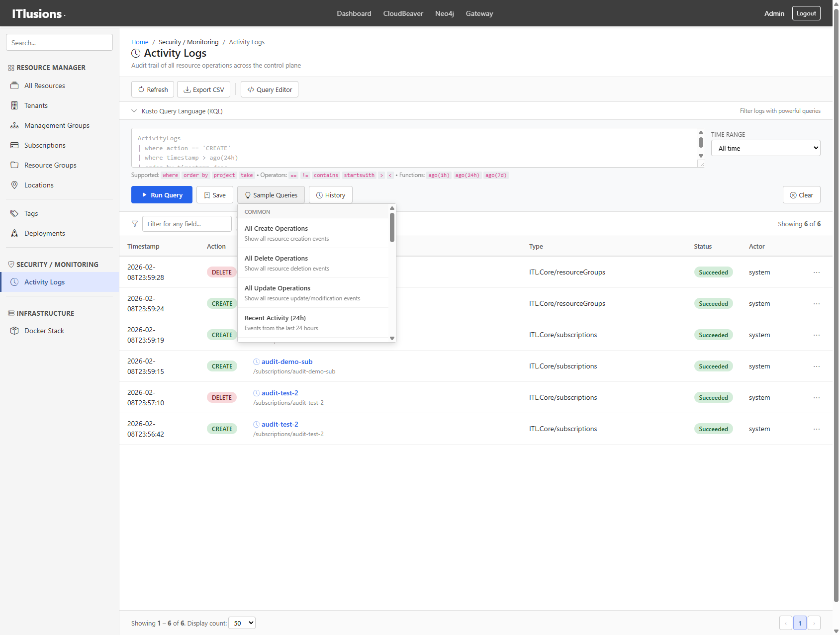Go to the Dashboard menu item
840x635 pixels.
coord(354,13)
